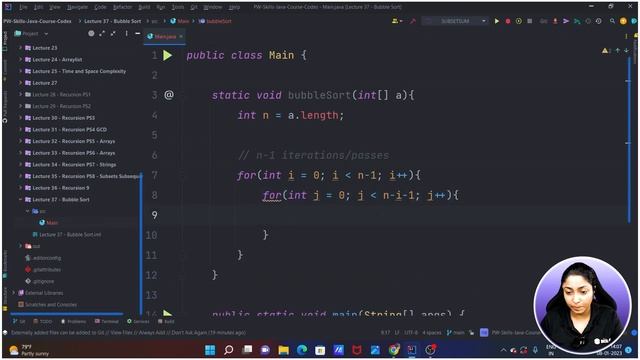
Task: Click UTF-8 encoding in status bar
Action: [x=411, y=333]
